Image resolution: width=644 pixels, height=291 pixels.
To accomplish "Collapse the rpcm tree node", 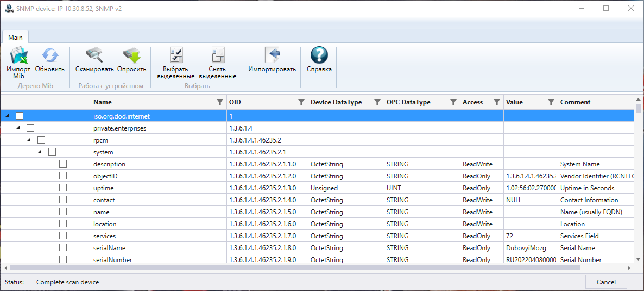I will coord(29,140).
